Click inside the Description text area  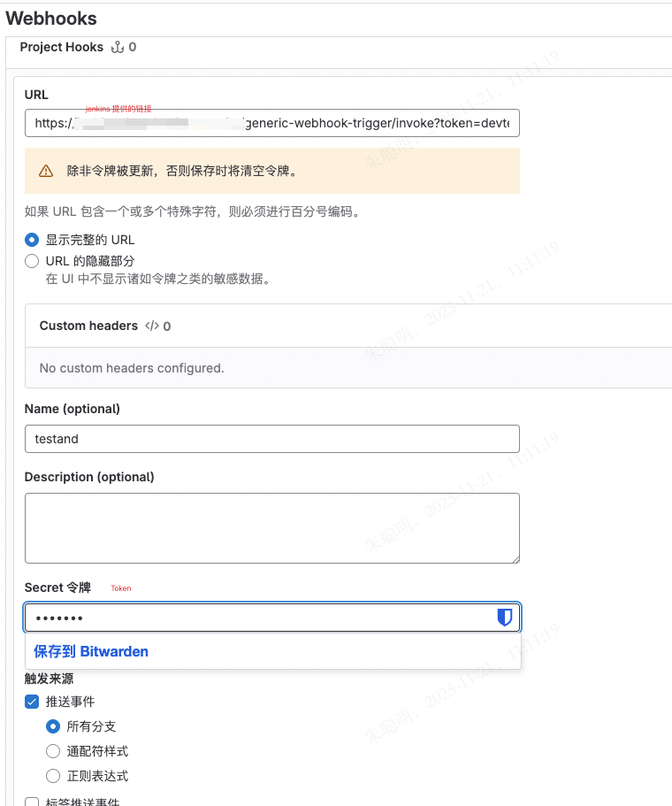(271, 528)
